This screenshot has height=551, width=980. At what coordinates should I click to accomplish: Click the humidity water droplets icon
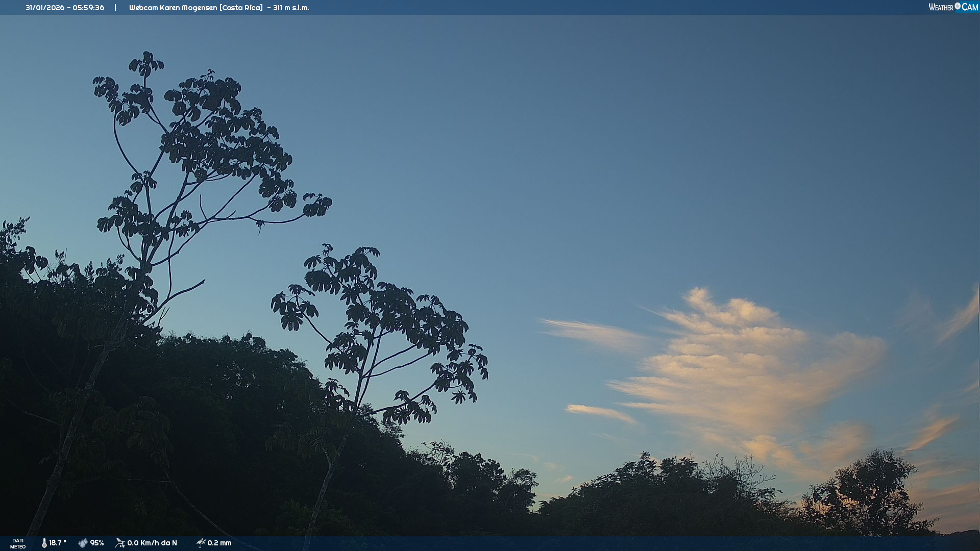[x=83, y=543]
